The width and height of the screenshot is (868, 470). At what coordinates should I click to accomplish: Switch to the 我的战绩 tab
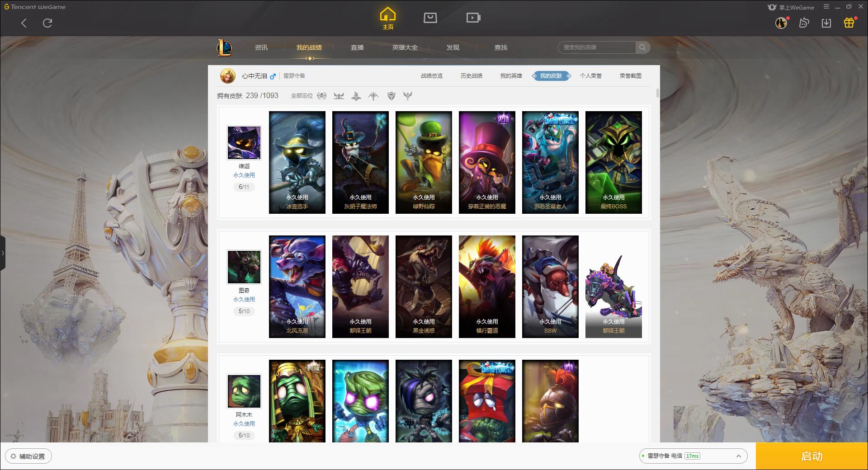[x=309, y=47]
